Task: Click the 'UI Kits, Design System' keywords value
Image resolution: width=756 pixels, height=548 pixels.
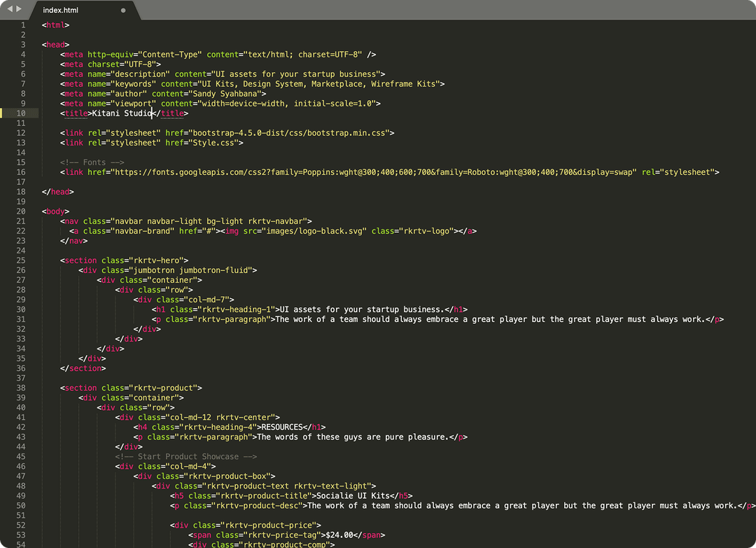Action: tap(318, 84)
